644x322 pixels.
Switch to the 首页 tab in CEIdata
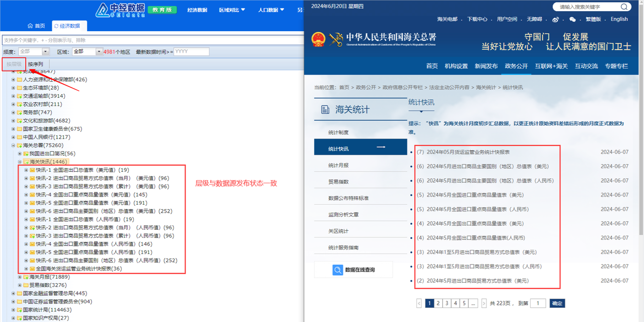click(36, 26)
